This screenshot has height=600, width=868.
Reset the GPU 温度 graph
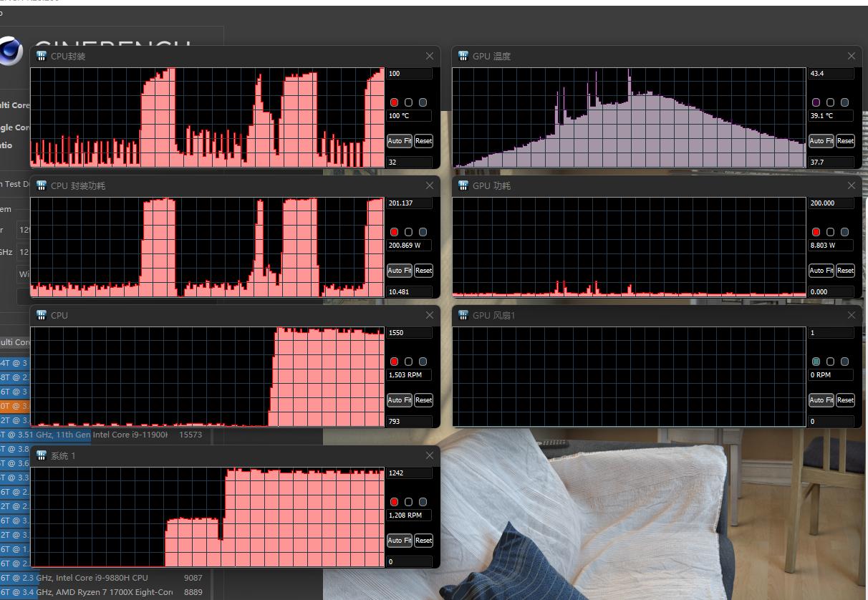pyautogui.click(x=845, y=141)
